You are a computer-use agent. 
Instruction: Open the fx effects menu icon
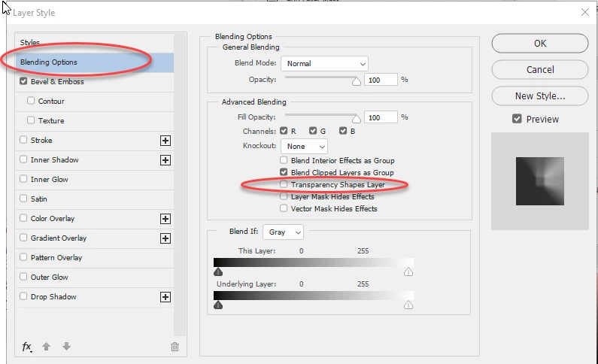tap(26, 347)
